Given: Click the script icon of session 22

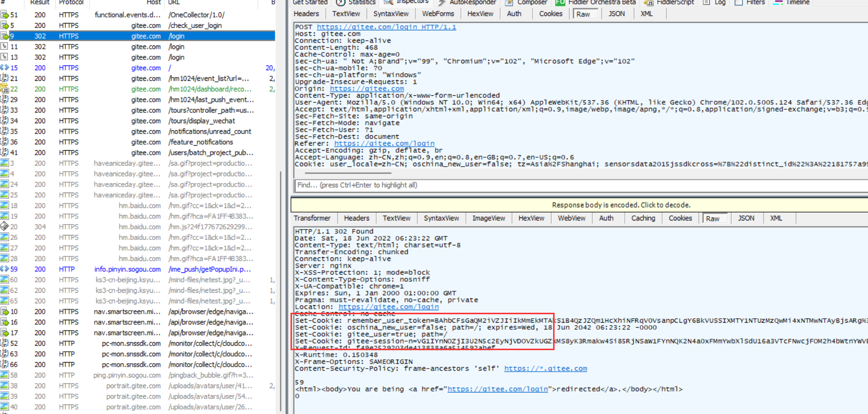Looking at the screenshot, I should point(5,89).
